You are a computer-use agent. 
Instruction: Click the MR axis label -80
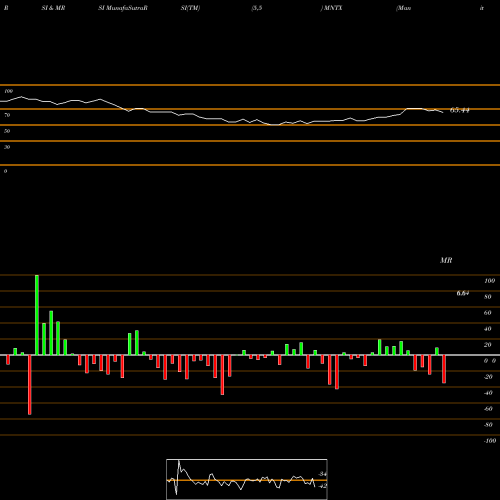coord(488,425)
